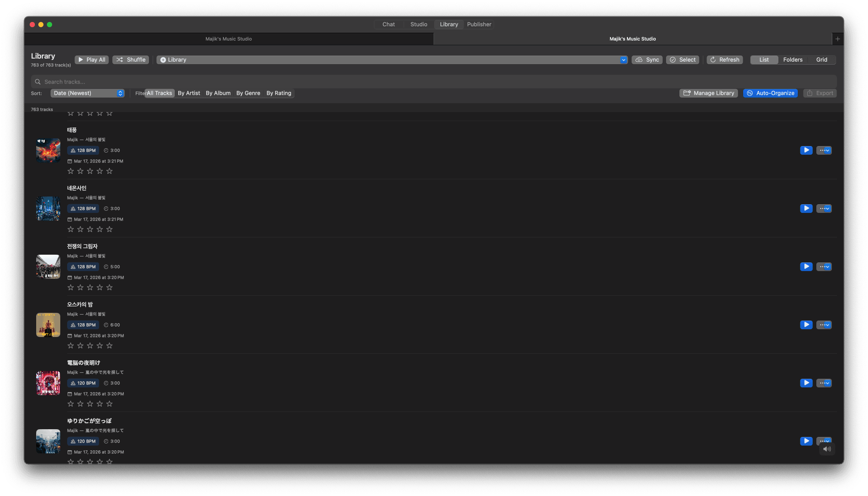Play the 電脳の夜明け track
The image size is (868, 496).
click(806, 383)
